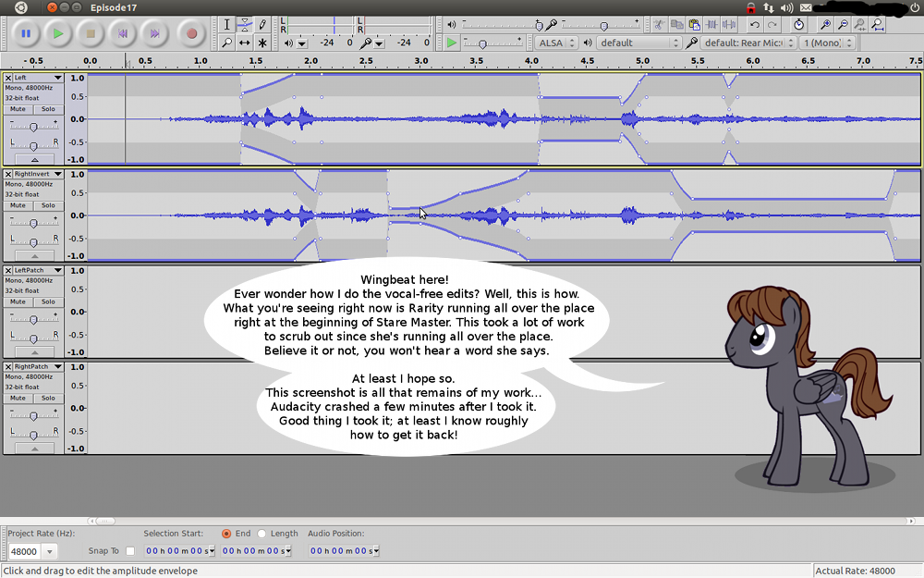Skip to end of project

[155, 33]
